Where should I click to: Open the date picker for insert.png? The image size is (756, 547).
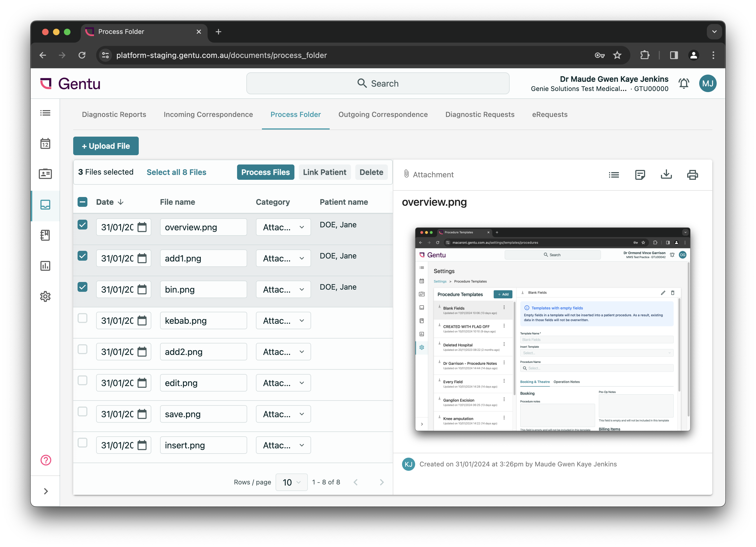click(142, 445)
